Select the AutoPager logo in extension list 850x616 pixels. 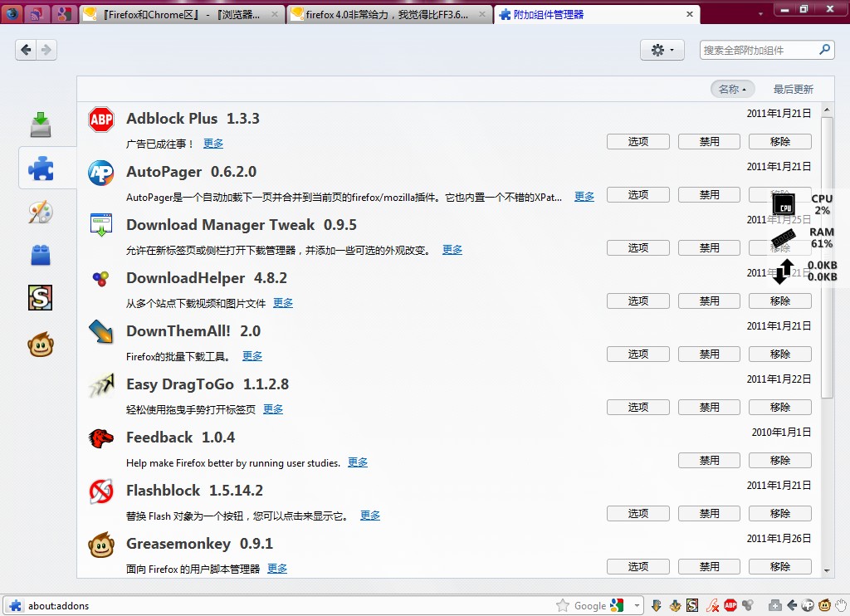pos(101,173)
